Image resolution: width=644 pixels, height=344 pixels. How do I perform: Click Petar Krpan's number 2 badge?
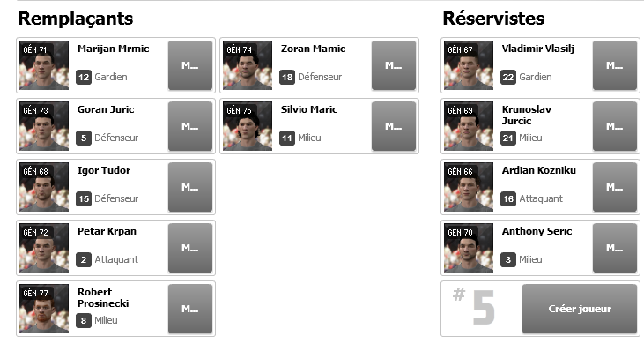pos(84,259)
